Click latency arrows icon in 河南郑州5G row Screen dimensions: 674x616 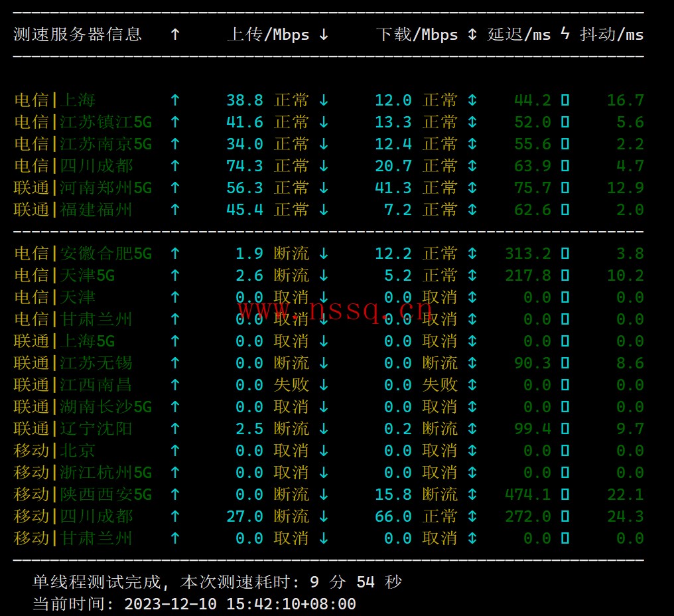coord(472,188)
